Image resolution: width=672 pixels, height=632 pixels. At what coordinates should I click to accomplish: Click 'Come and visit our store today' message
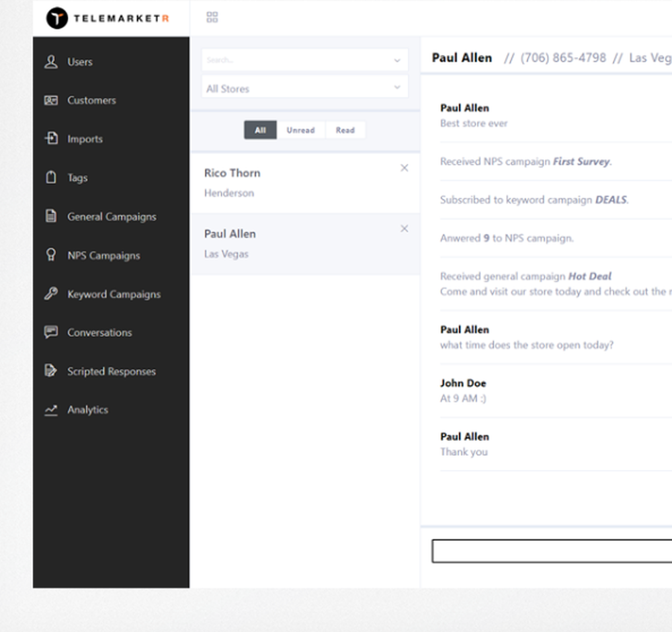556,292
